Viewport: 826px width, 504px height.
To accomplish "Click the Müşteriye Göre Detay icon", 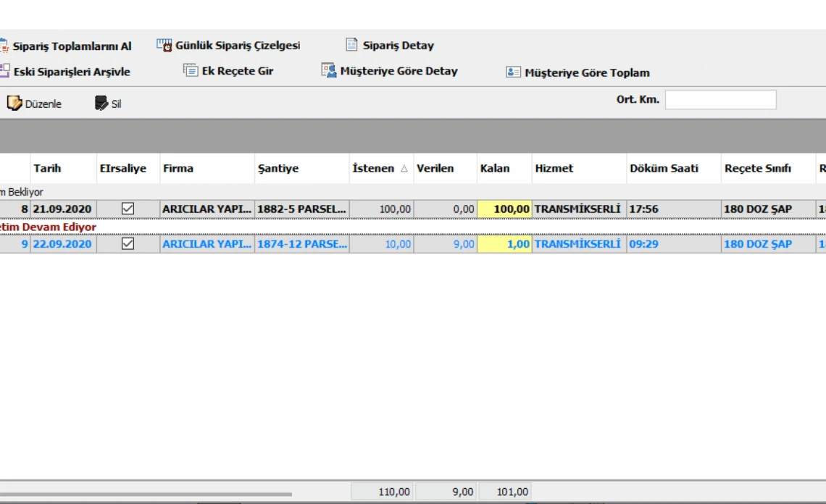I will point(329,70).
